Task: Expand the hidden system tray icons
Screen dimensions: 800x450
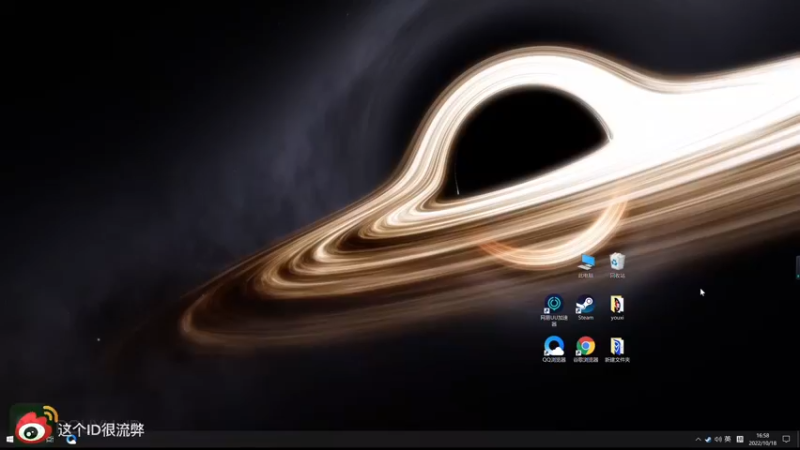Action: pos(697,439)
